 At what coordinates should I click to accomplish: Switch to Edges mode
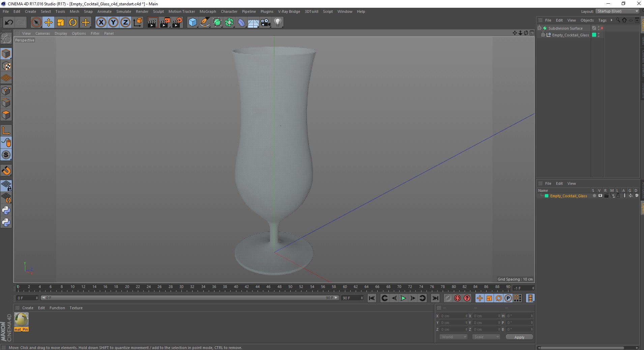pyautogui.click(x=6, y=103)
